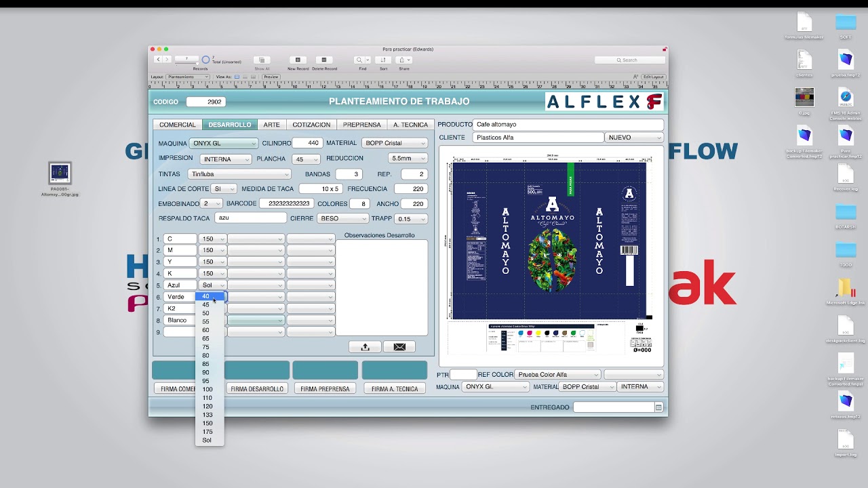Click the Sort toolbar icon
The image size is (868, 488).
[x=383, y=60]
